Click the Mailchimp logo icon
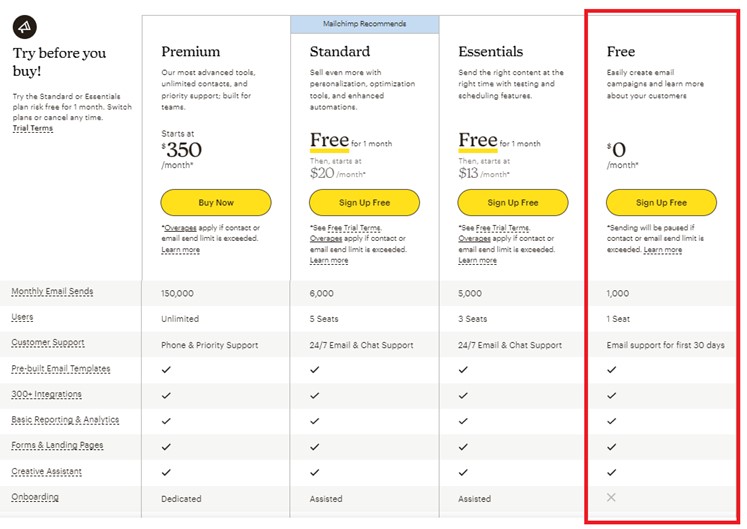This screenshot has height=529, width=747. (27, 23)
